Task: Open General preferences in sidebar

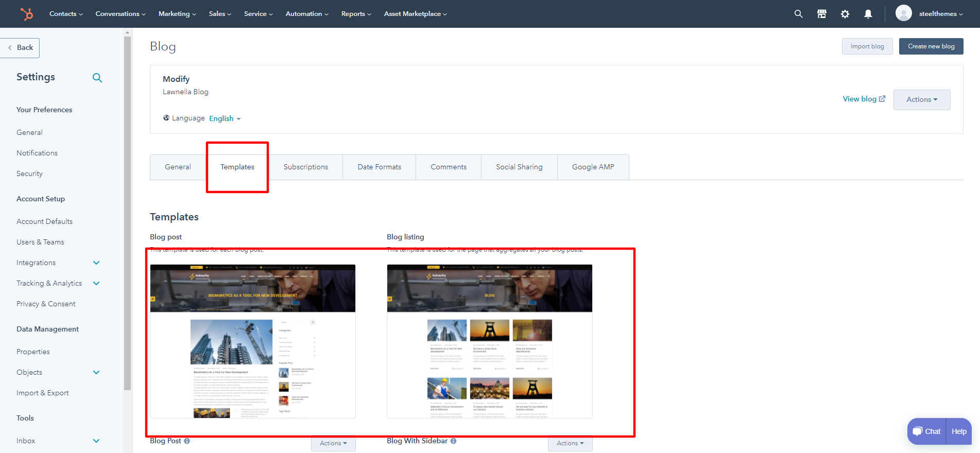Action: click(29, 132)
